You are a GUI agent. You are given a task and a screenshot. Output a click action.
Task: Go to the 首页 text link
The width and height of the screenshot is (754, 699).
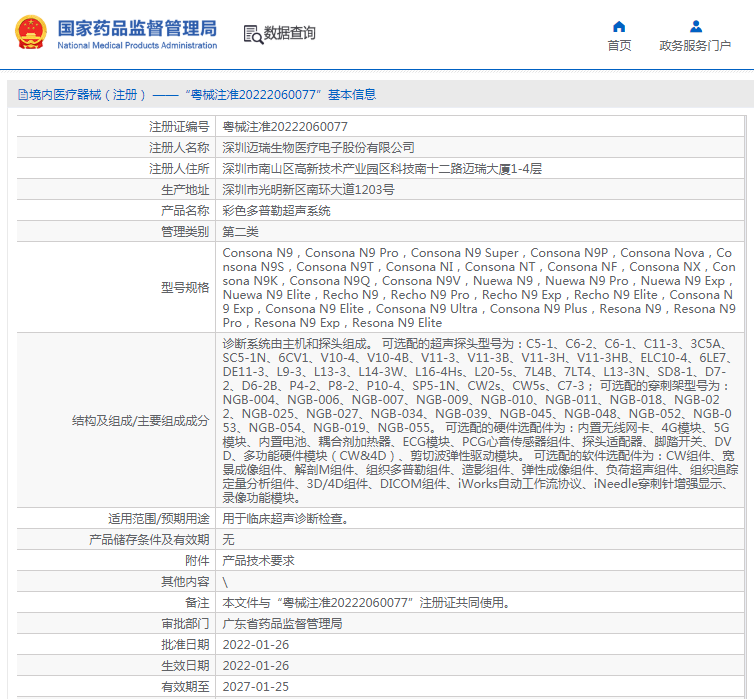tap(619, 45)
